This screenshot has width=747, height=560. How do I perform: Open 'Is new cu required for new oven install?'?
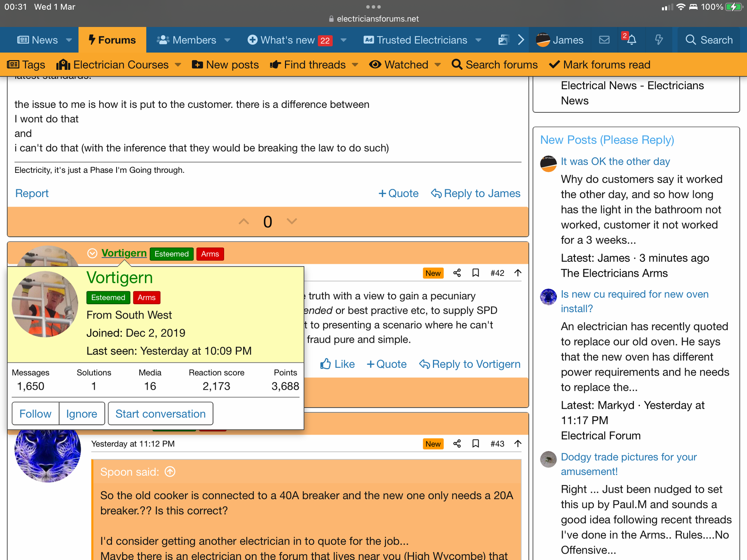635,301
